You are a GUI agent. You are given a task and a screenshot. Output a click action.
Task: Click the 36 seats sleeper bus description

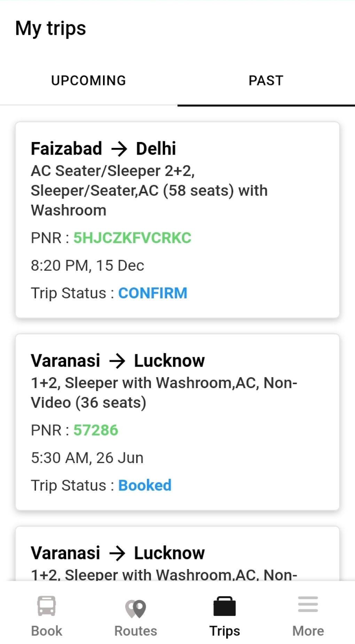tap(164, 393)
